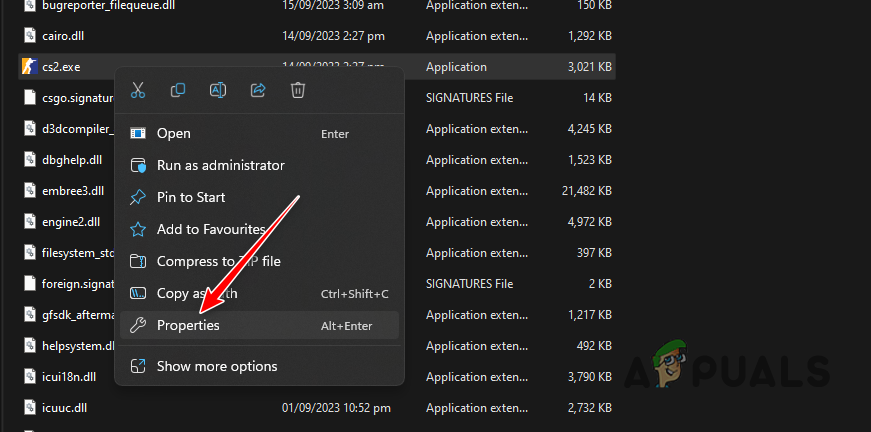The width and height of the screenshot is (871, 432).
Task: Click the Copy as path icon
Action: (137, 293)
